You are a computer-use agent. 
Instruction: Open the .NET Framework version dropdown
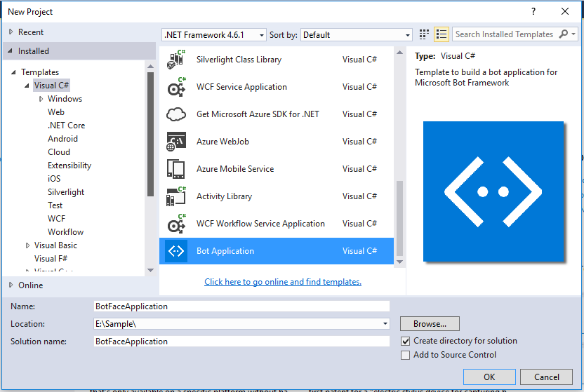(x=214, y=35)
